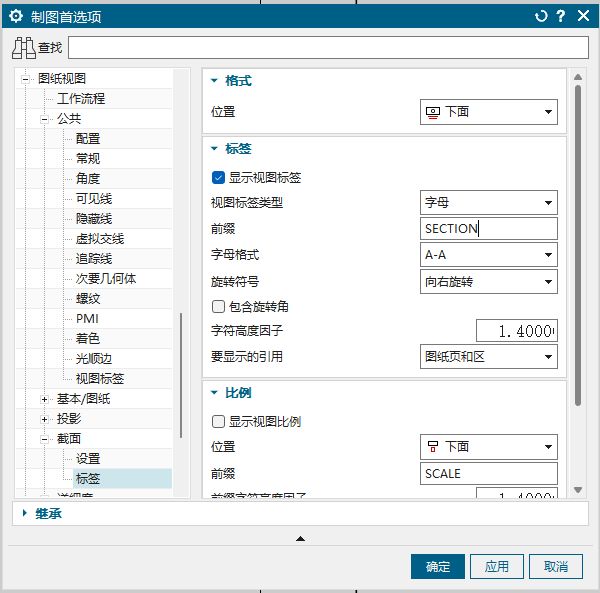Collapse the 格式 section

(214, 81)
